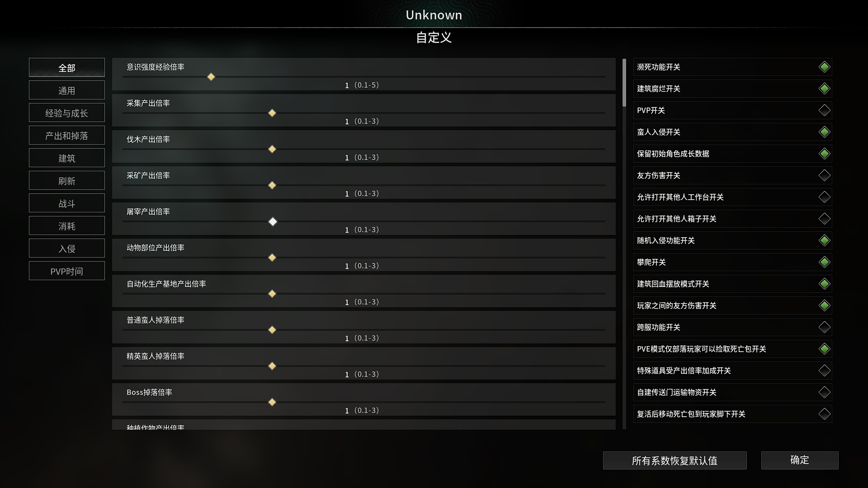Enable 允许打开其他人箱子开关 toggle
This screenshot has height=488, width=868.
(824, 219)
